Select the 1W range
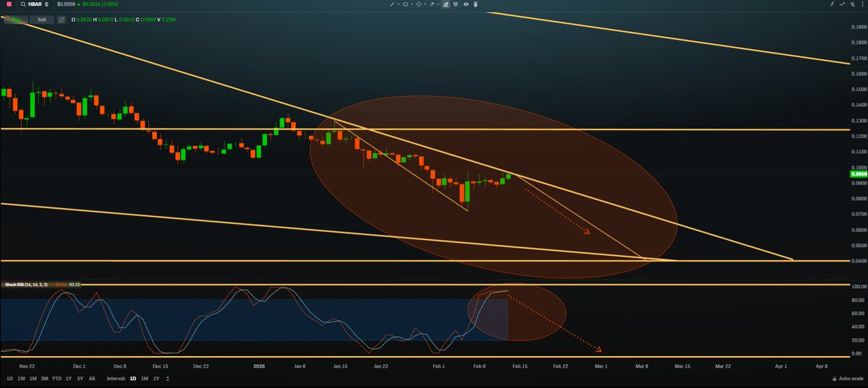The image size is (868, 388). [x=21, y=379]
